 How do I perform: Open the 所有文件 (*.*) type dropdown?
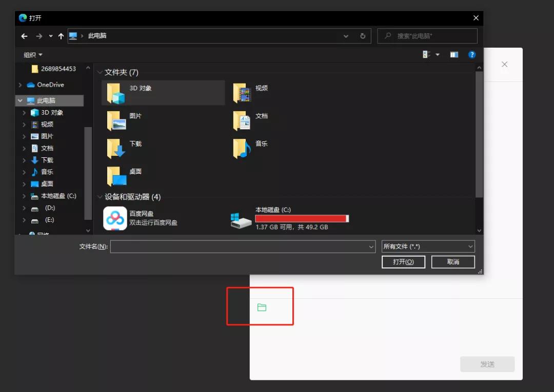pos(428,246)
